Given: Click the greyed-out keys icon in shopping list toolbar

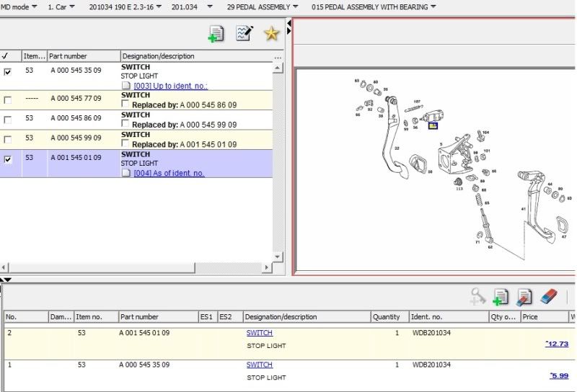Looking at the screenshot, I should 477,297.
